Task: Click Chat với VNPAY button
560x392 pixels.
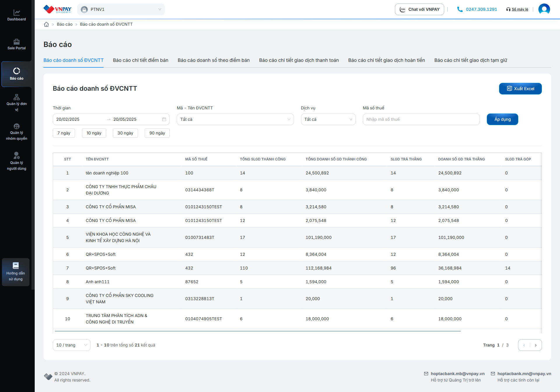Action: (419, 9)
